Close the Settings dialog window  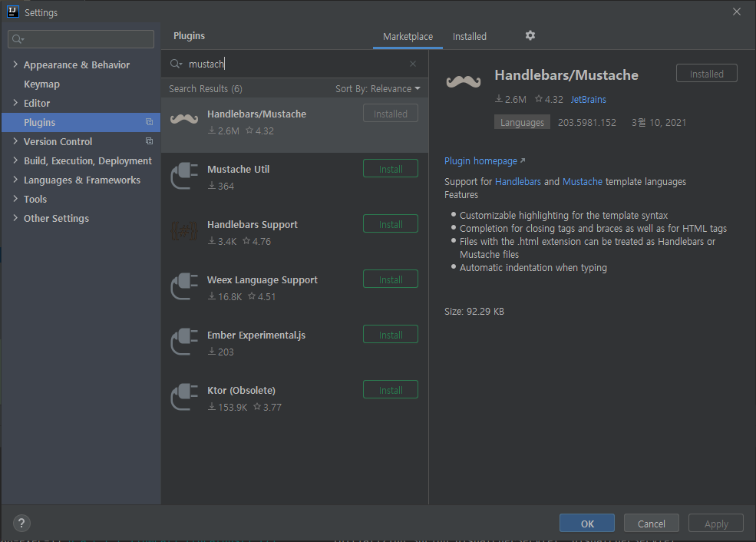coord(737,12)
